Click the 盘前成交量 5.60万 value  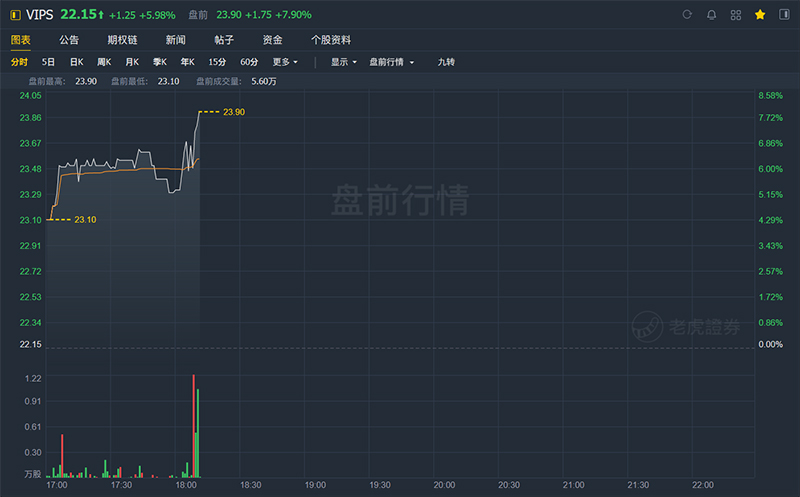[264, 81]
